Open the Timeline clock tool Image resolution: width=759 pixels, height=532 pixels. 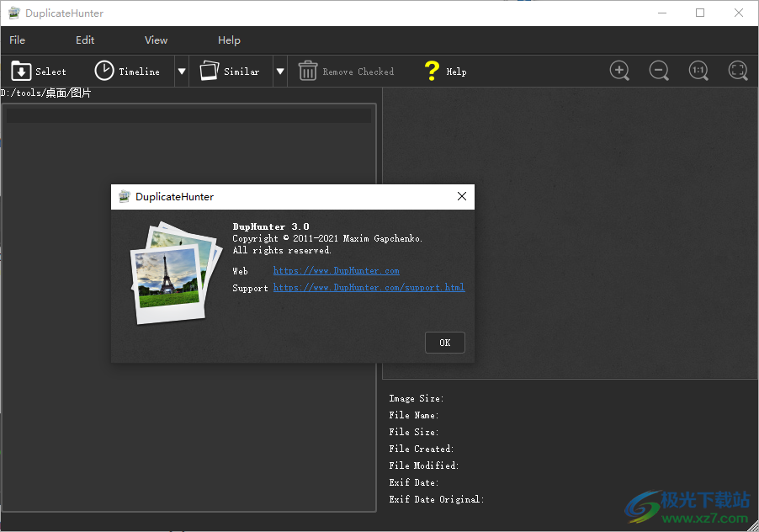(104, 71)
